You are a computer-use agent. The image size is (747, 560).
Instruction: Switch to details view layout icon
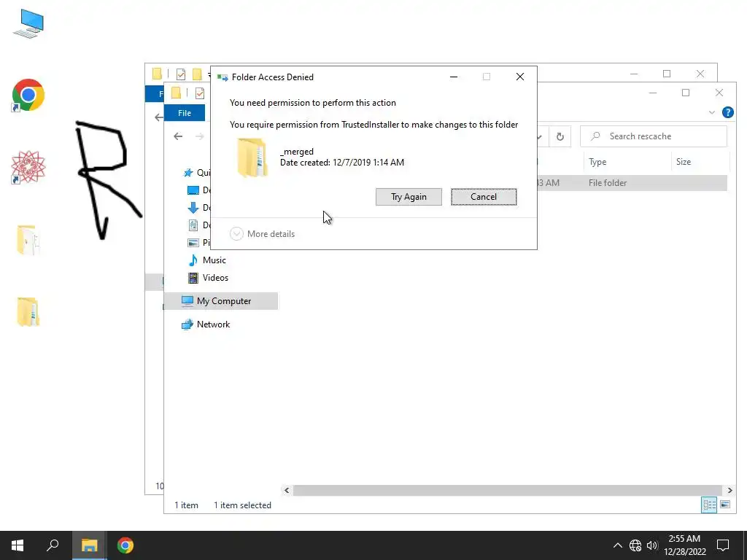point(709,505)
